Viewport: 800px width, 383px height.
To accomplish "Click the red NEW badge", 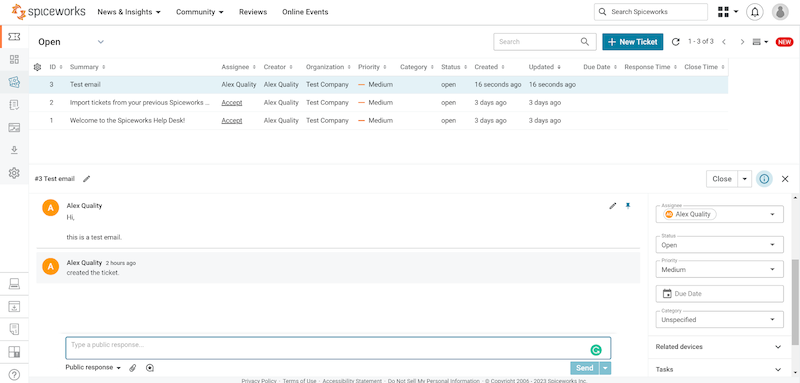I will point(784,42).
